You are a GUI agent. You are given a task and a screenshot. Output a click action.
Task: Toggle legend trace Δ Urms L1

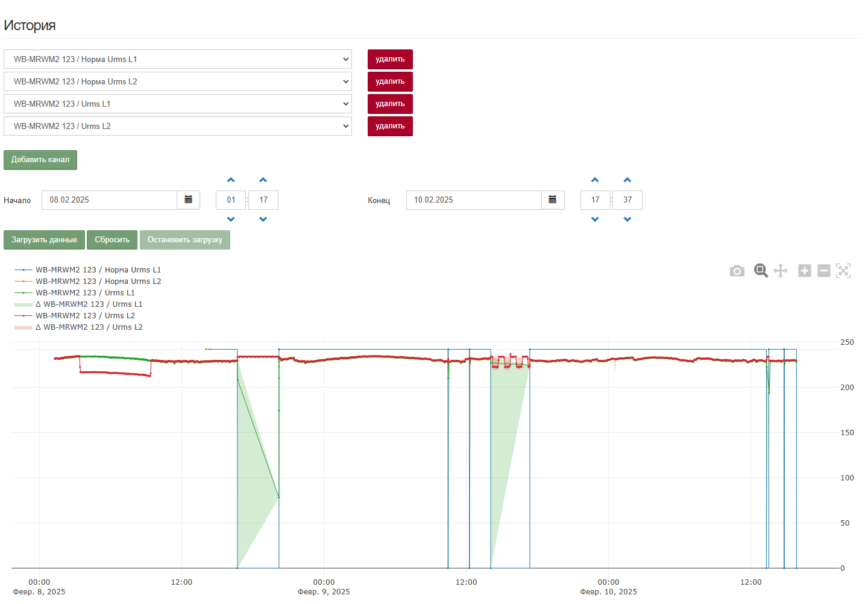pyautogui.click(x=78, y=304)
